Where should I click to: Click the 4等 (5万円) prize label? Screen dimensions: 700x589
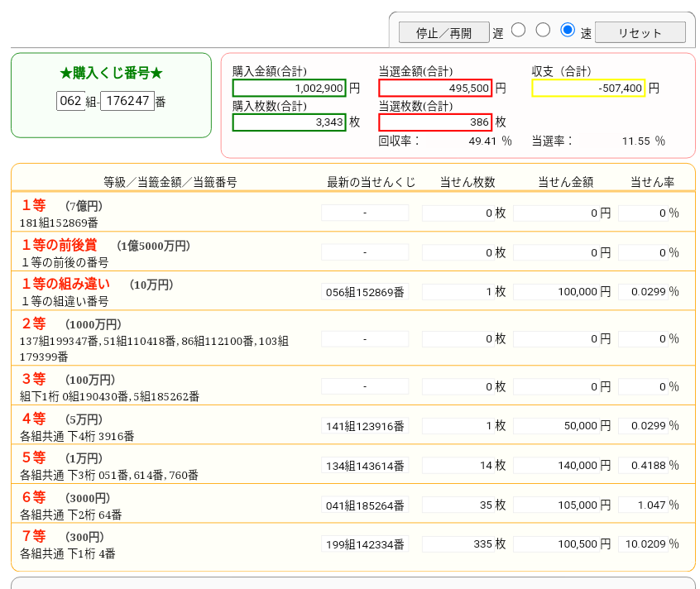[x=62, y=419]
